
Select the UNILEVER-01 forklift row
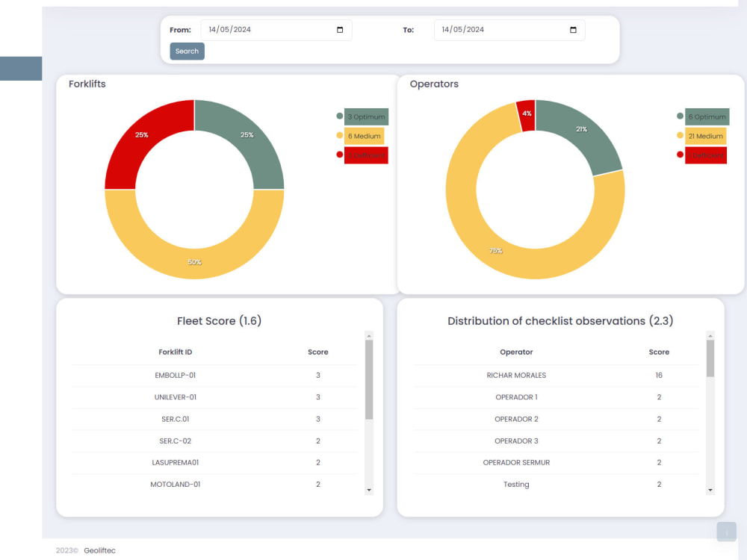[214, 397]
